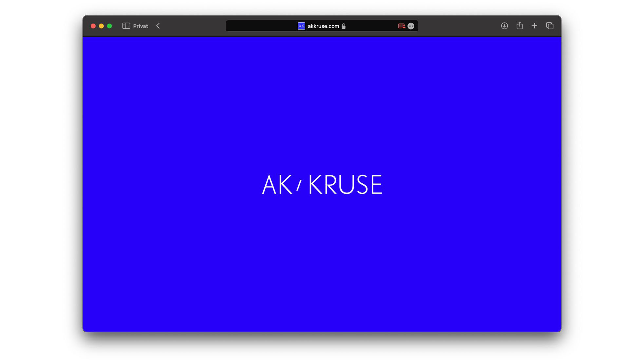This screenshot has width=644, height=362.
Task: Open the page options ellipsis button
Action: tap(411, 26)
